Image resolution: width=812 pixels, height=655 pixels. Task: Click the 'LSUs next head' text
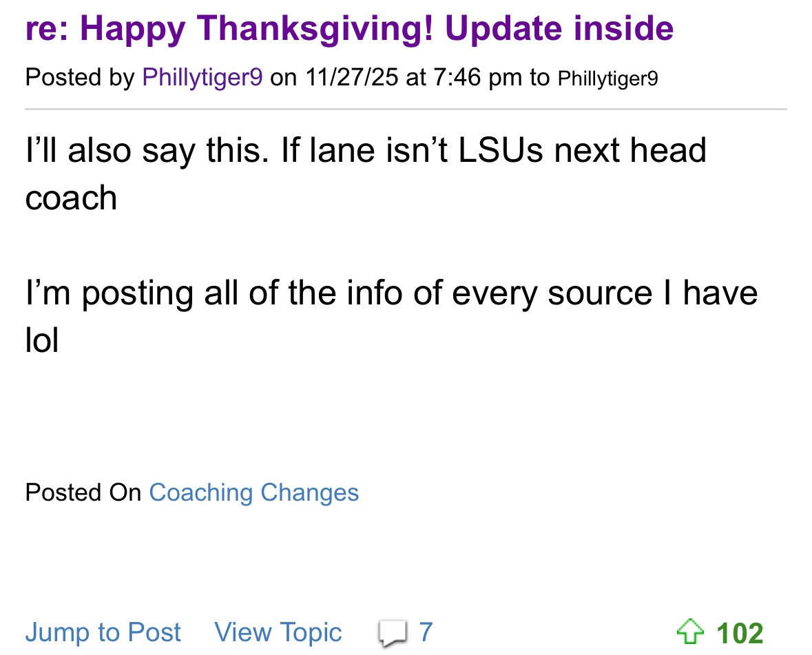point(581,151)
